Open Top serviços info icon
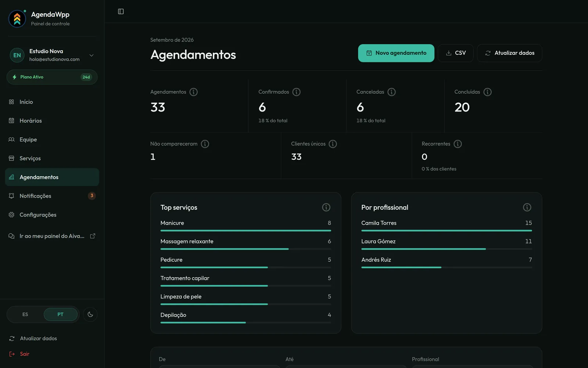This screenshot has width=588, height=368. click(326, 208)
